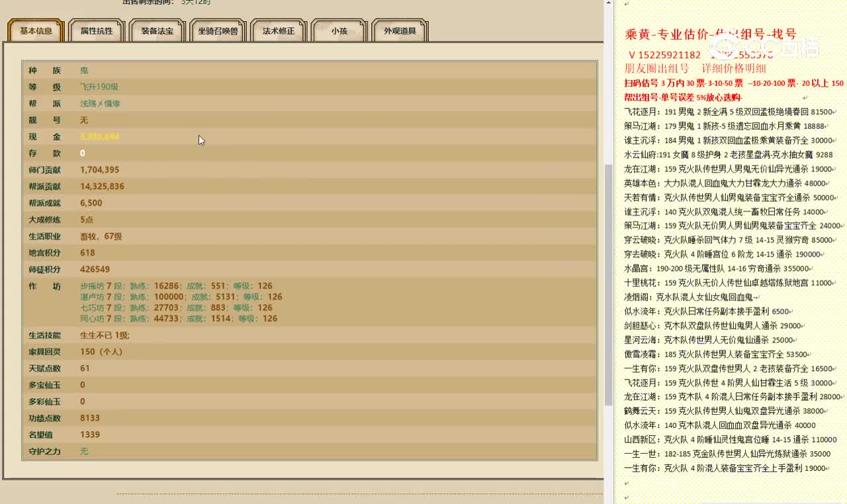
Task: Click the 现金 value 5,886,694
Action: point(100,136)
